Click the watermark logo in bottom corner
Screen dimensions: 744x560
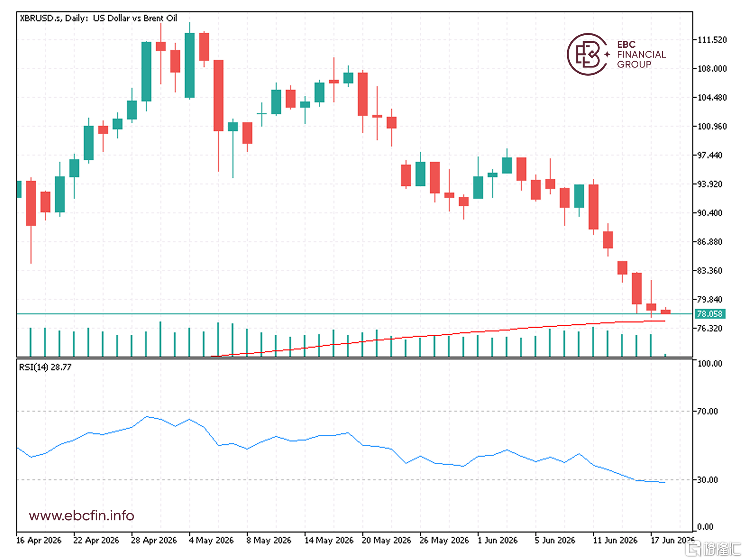714,549
